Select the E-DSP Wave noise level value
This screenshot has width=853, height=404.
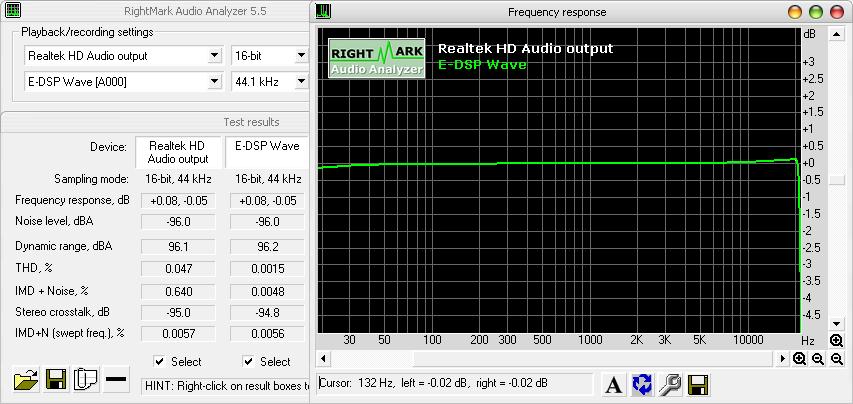point(268,222)
